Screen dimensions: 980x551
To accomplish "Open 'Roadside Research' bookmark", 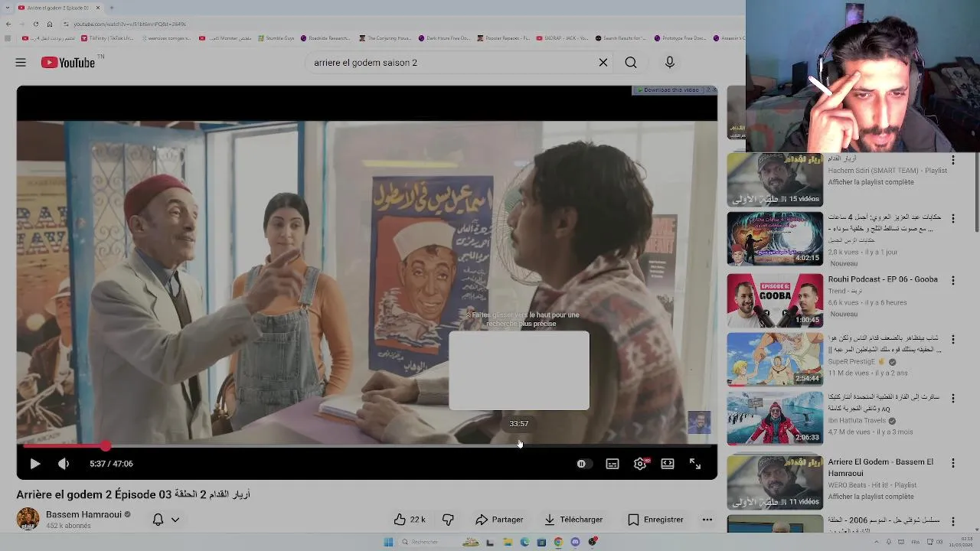I will tap(325, 38).
